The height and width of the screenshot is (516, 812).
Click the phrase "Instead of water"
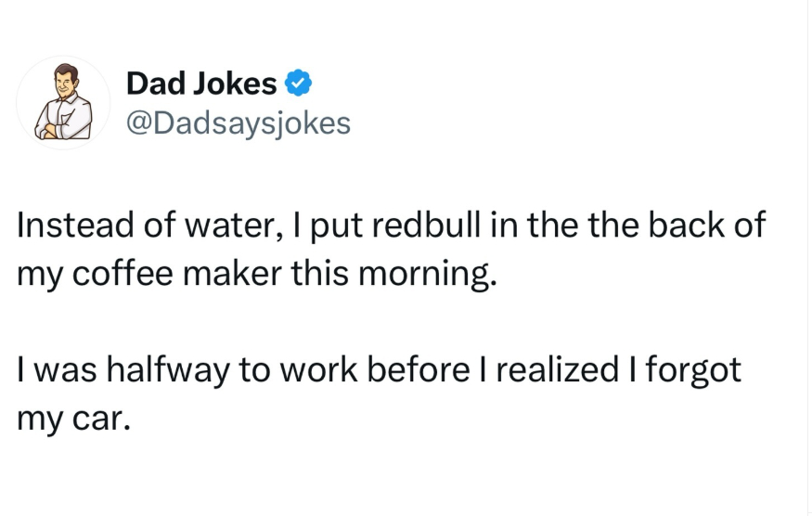[x=120, y=227]
